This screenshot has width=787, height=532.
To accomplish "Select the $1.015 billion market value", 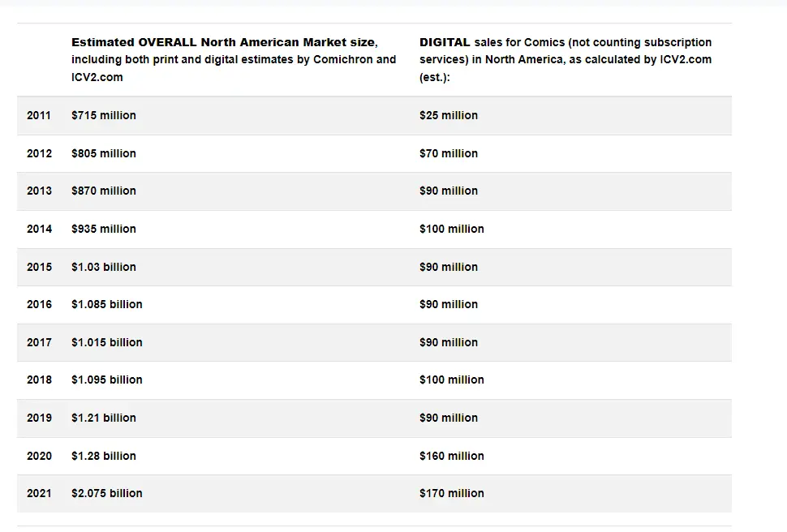I will pyautogui.click(x=107, y=342).
